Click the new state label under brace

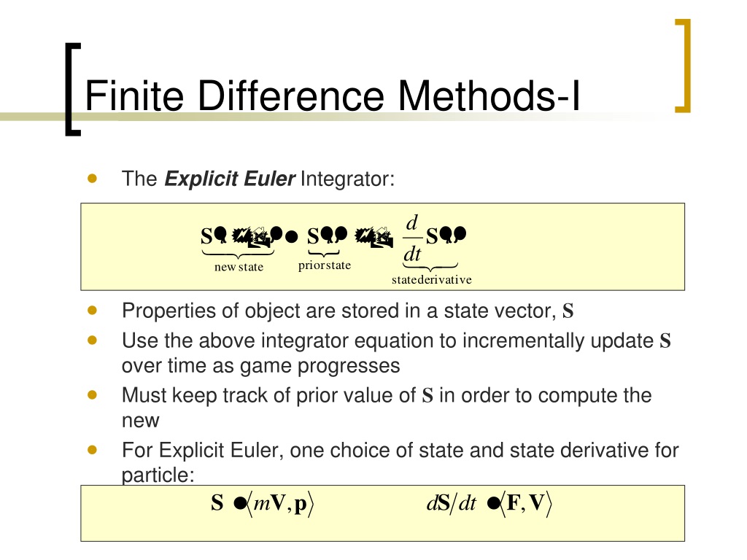[x=239, y=267]
